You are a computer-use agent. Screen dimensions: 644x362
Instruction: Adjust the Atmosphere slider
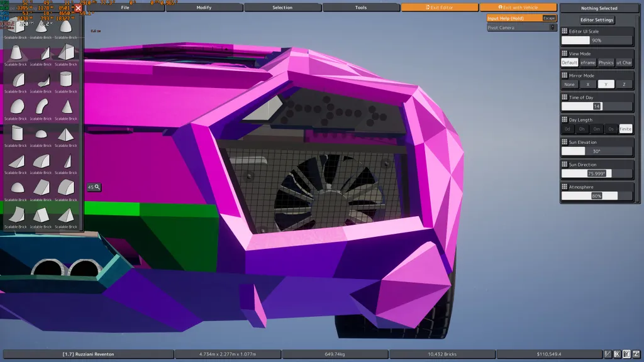pyautogui.click(x=597, y=196)
